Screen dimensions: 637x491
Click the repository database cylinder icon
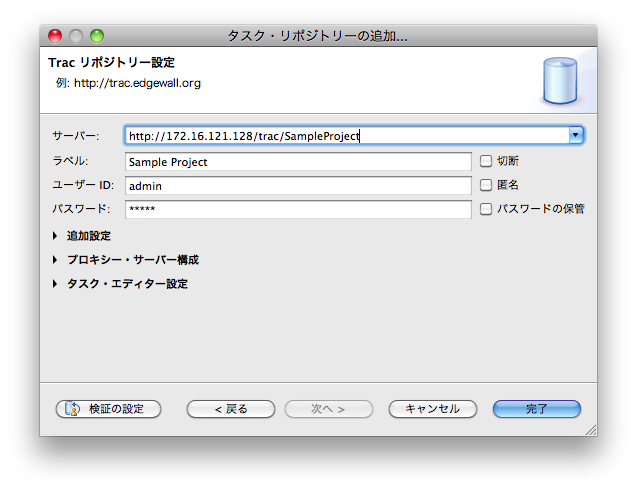560,82
